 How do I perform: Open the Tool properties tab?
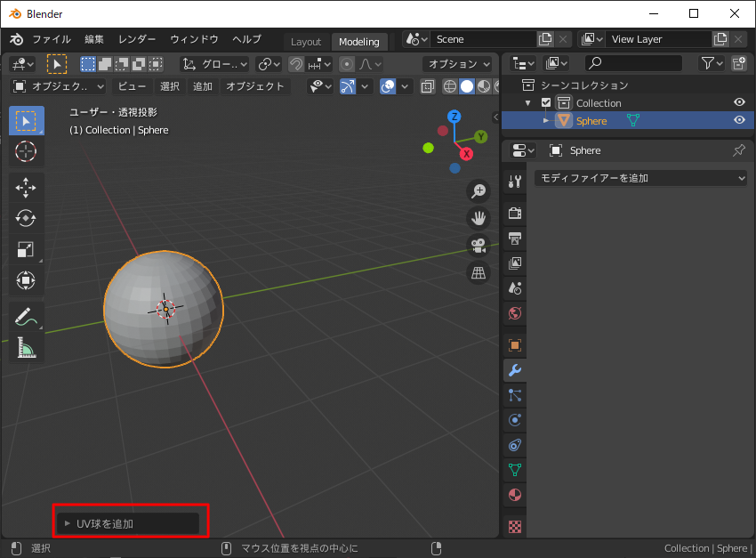[515, 182]
